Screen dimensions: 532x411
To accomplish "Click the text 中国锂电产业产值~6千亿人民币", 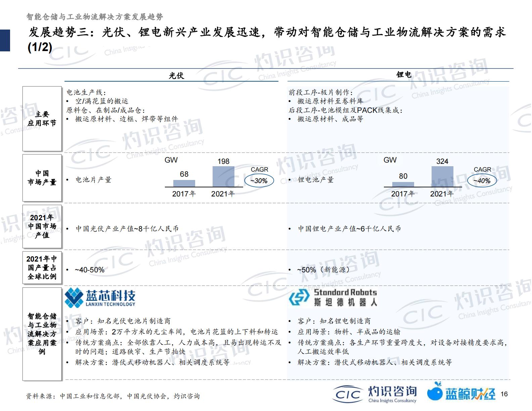I will 349,229.
